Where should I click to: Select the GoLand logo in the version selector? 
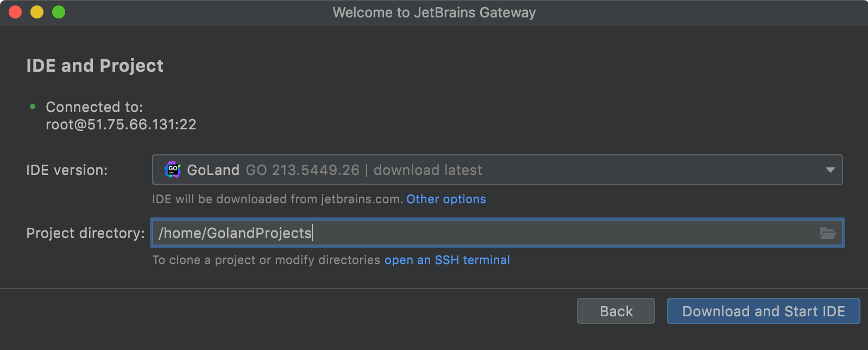[173, 170]
